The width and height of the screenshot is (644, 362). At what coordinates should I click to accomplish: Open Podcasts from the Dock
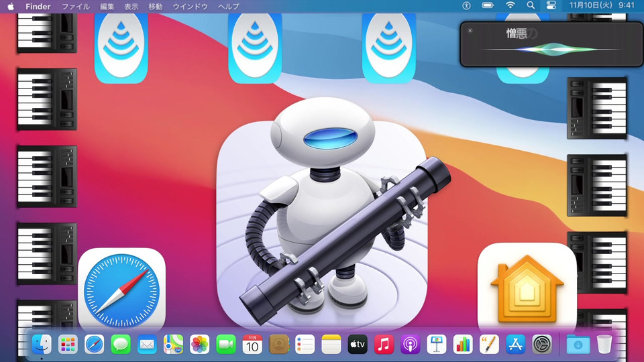(x=411, y=345)
